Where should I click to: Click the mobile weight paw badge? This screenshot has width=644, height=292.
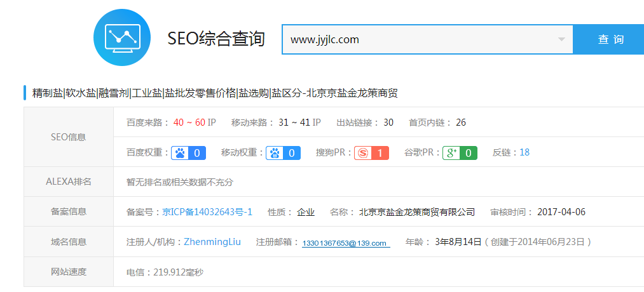click(283, 153)
